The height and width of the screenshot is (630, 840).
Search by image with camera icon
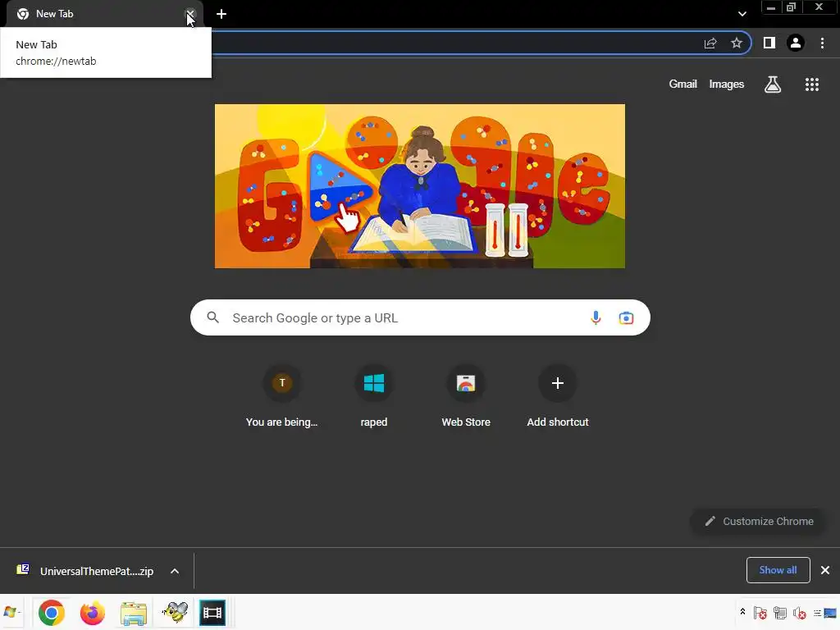click(626, 317)
